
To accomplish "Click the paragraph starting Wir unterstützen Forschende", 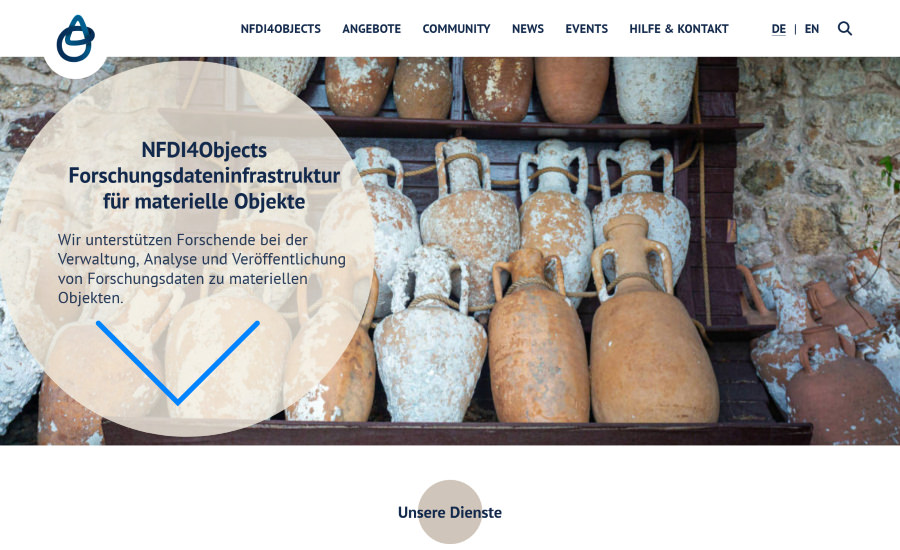I will 201,268.
